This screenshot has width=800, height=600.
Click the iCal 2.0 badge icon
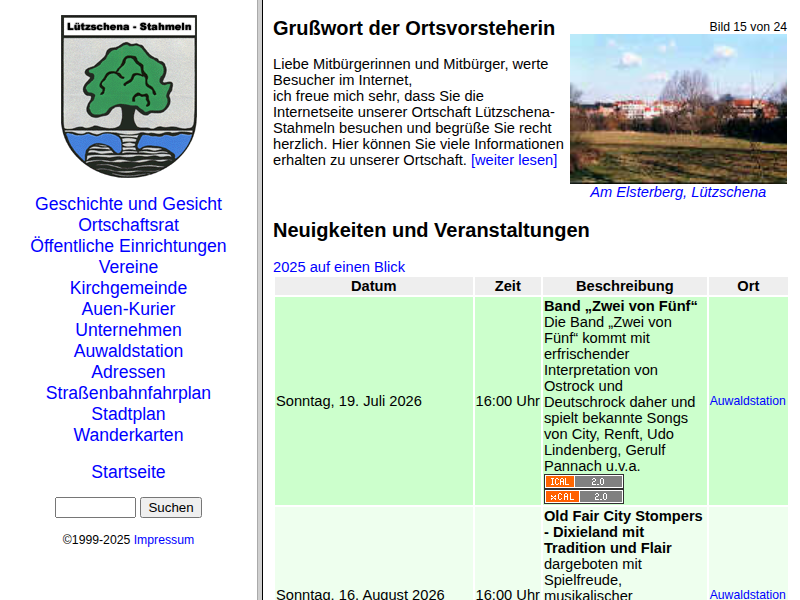[x=584, y=482]
